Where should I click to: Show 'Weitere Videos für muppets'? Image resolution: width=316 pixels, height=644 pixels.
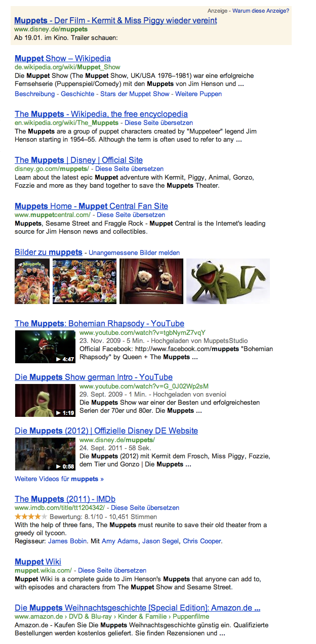[x=59, y=479]
